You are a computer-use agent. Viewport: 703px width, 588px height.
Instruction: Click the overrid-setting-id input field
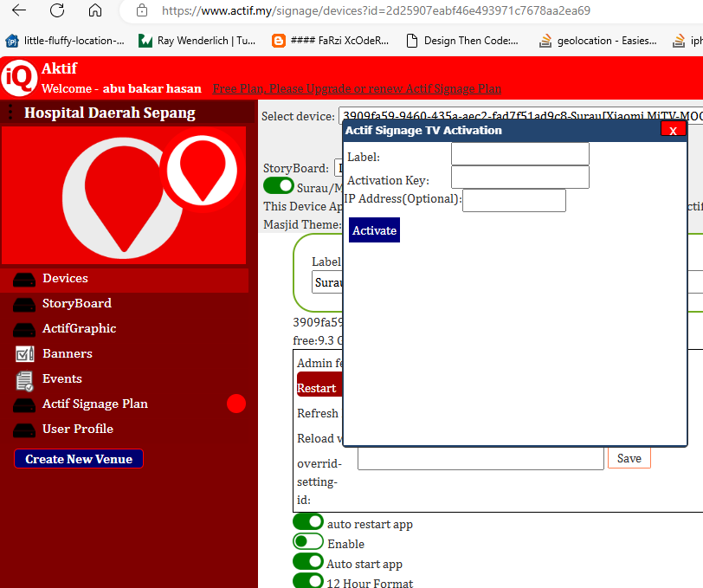480,458
